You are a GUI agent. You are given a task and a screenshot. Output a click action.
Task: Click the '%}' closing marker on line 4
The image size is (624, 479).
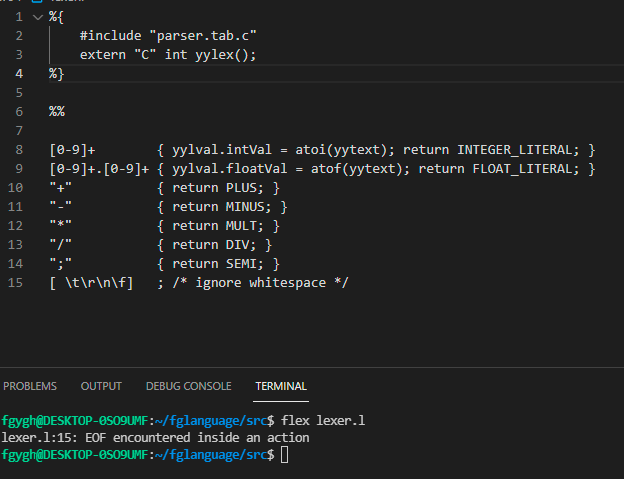pos(57,74)
